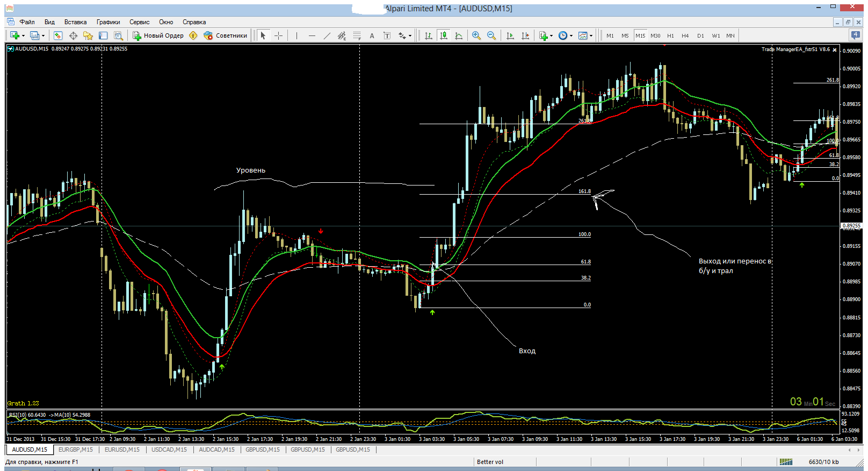Screen dimensions: 868x471
Task: Expand the periods clock dropdown arrow
Action: [x=571, y=36]
